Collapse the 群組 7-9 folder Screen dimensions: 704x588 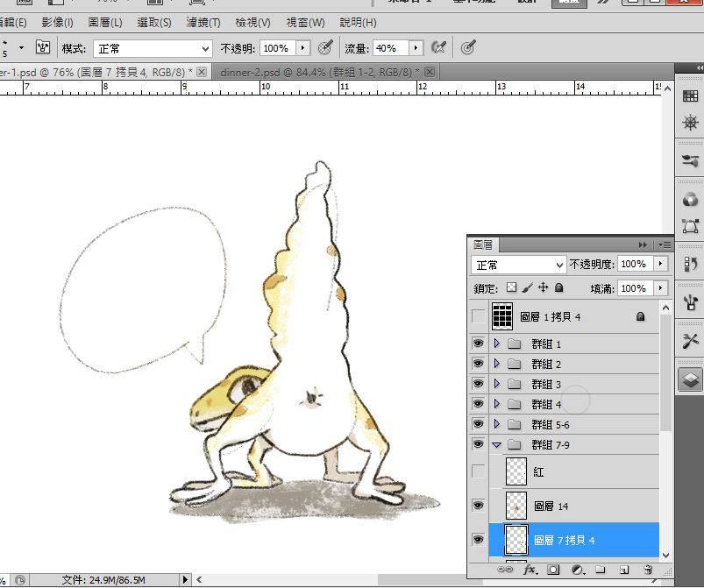click(x=497, y=445)
